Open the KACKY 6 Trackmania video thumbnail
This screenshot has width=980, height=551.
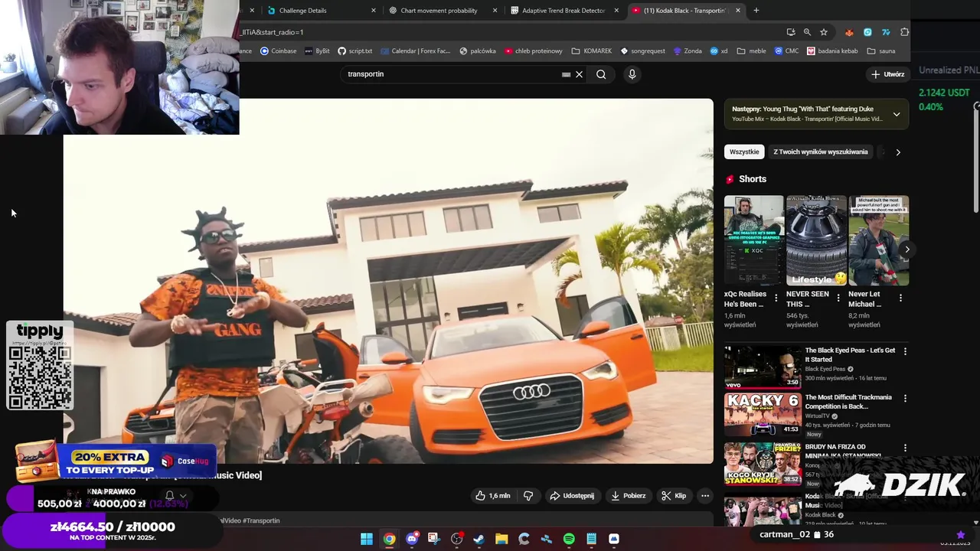763,414
